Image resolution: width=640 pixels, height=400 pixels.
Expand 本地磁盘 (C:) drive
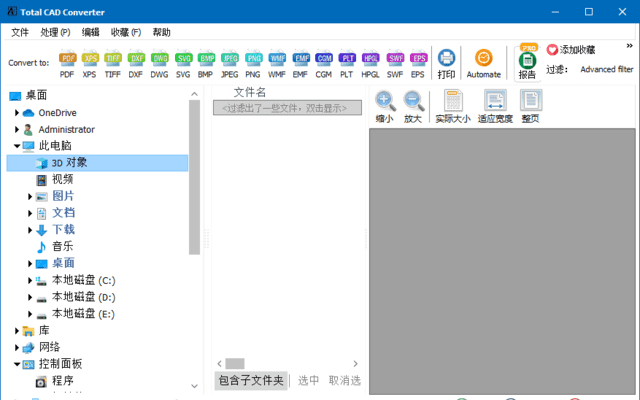[x=30, y=280]
